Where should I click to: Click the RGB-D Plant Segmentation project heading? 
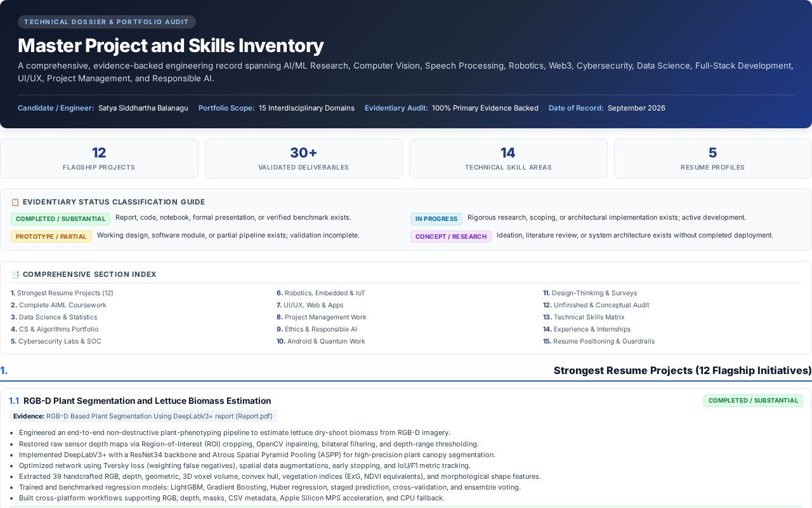[x=147, y=401]
